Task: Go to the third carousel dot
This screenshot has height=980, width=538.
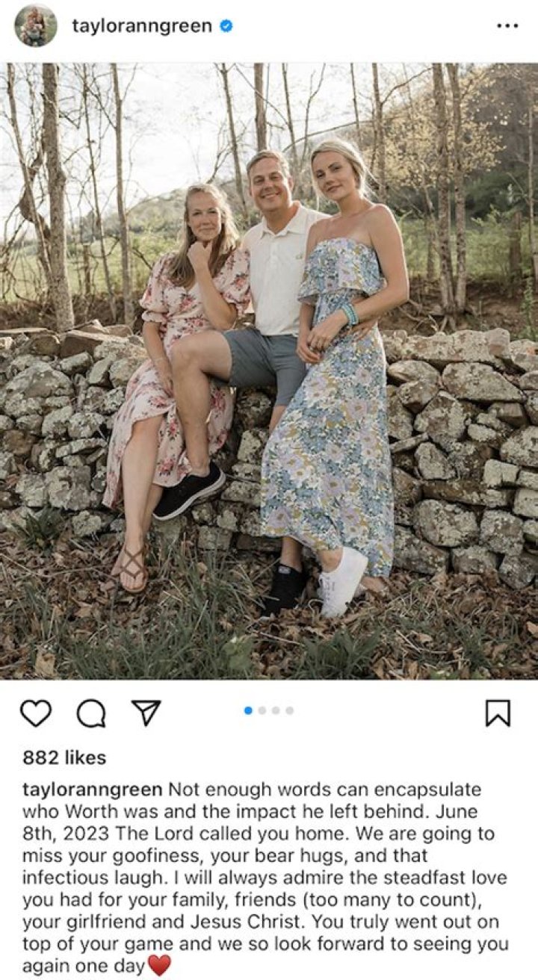Action: 276,710
